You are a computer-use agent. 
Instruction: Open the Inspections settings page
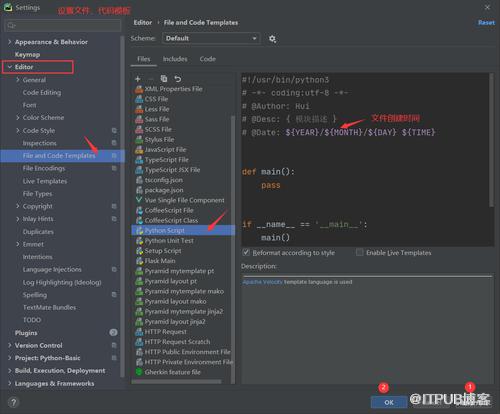point(40,143)
